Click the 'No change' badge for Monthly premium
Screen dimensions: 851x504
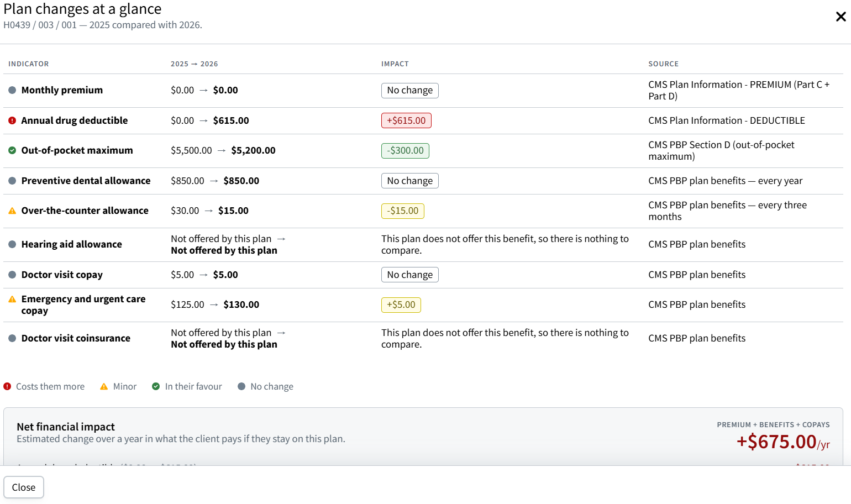coord(410,90)
